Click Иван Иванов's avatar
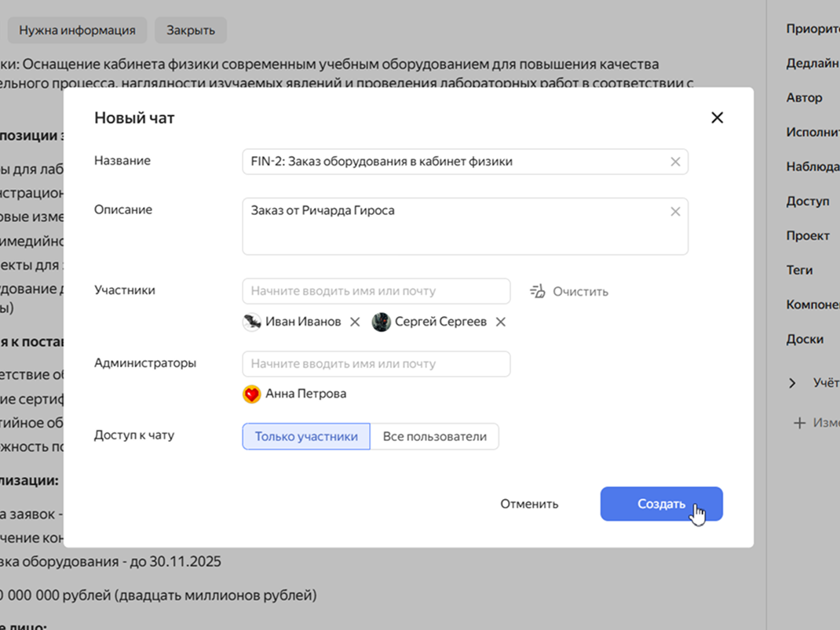Image resolution: width=840 pixels, height=630 pixels. (252, 322)
